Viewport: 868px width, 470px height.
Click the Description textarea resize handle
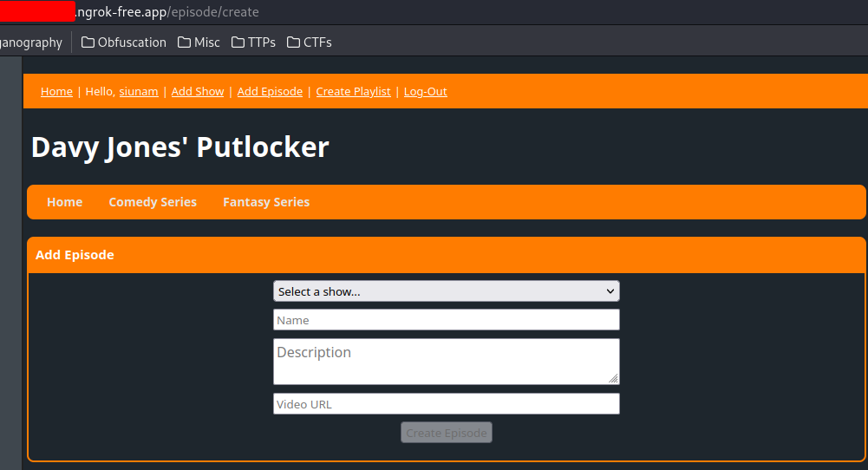[x=613, y=379]
